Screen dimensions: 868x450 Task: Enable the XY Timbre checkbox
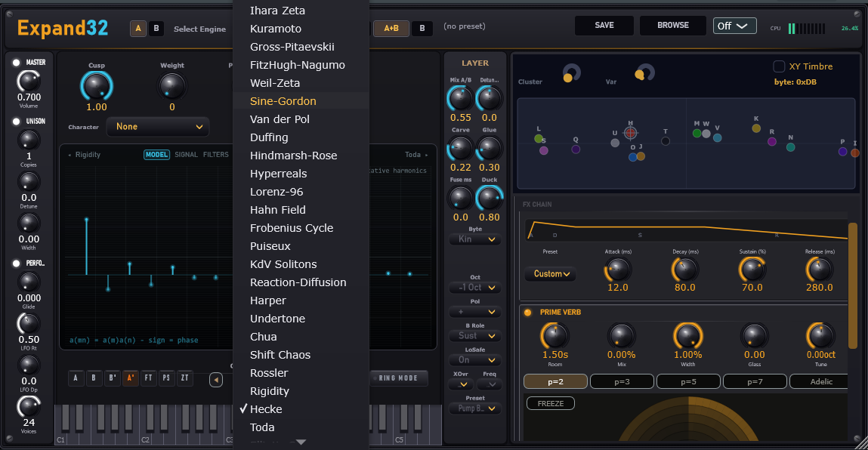pos(778,66)
